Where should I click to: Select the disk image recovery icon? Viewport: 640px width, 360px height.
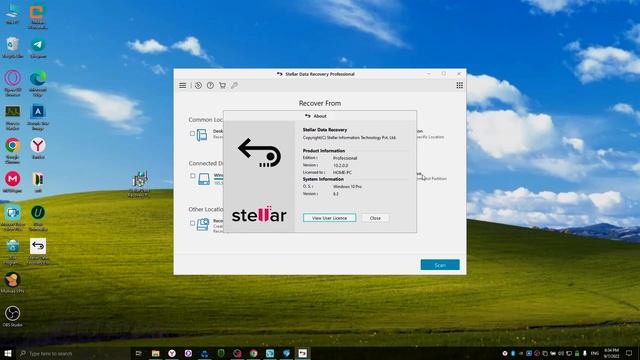click(203, 224)
